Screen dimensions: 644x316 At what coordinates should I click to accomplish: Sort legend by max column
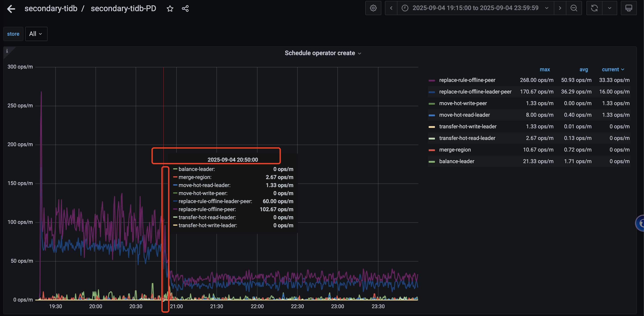pos(544,69)
